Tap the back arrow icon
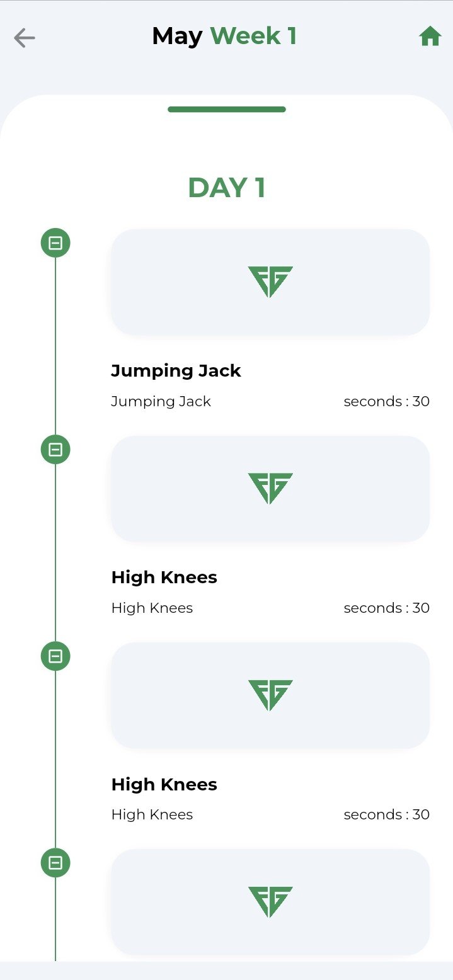The height and width of the screenshot is (980, 453). pyautogui.click(x=25, y=38)
